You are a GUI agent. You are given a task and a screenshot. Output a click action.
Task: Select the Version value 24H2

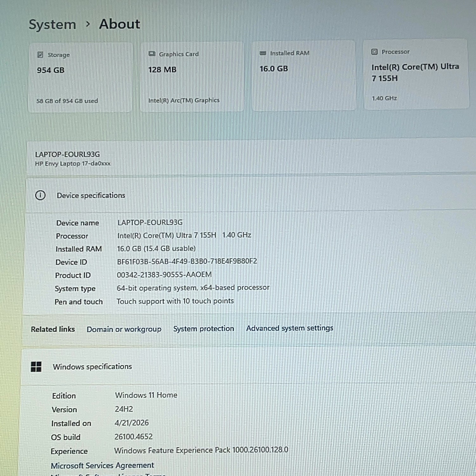pos(124,409)
